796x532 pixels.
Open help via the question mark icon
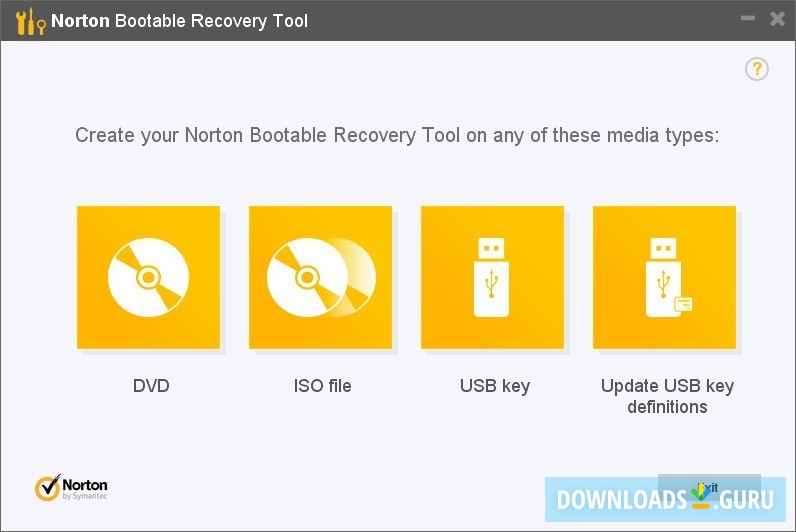[756, 69]
